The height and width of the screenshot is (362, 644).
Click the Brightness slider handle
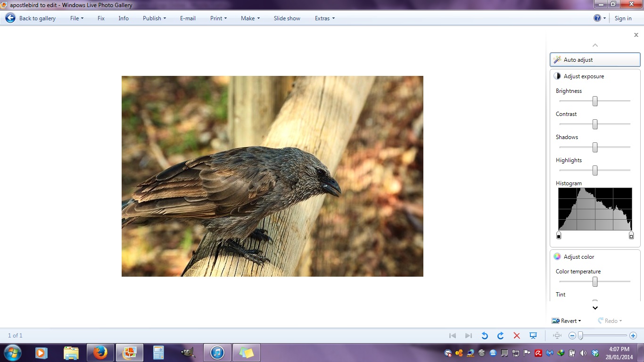coord(595,101)
